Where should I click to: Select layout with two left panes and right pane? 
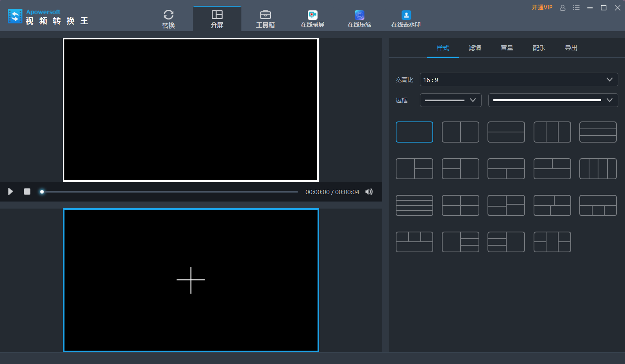(461, 169)
